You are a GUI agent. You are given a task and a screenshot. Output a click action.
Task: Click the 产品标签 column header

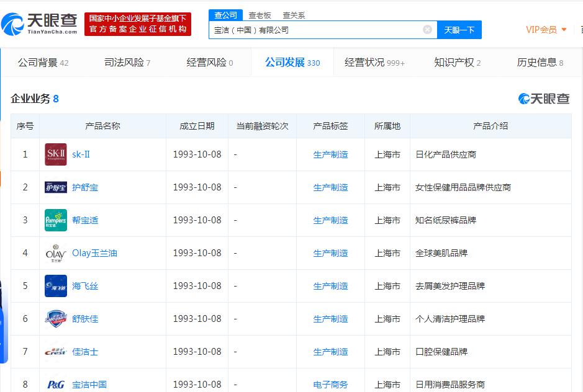click(330, 126)
